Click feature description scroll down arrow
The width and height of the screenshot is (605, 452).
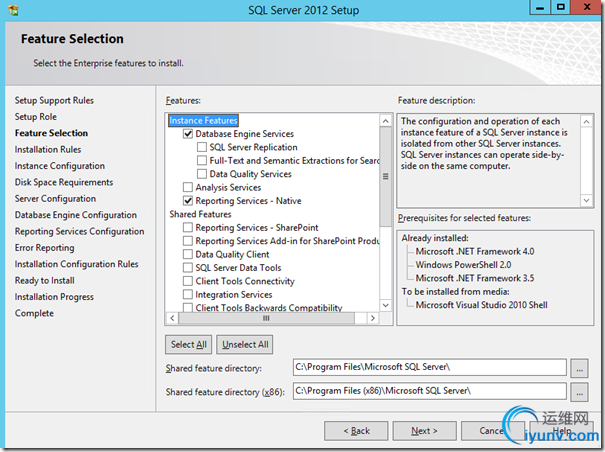pyautogui.click(x=586, y=200)
